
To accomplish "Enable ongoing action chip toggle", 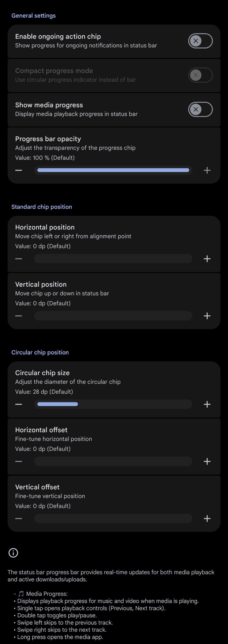I will [x=200, y=41].
